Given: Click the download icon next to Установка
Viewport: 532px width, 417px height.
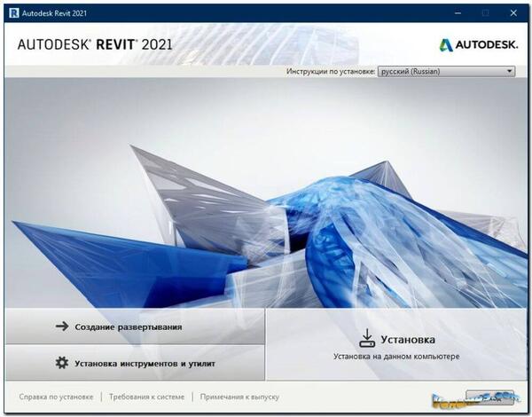Looking at the screenshot, I should pos(367,338).
